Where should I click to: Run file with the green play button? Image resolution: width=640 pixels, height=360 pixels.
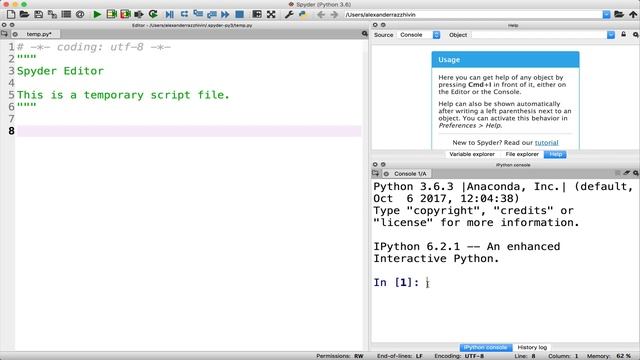coord(97,15)
